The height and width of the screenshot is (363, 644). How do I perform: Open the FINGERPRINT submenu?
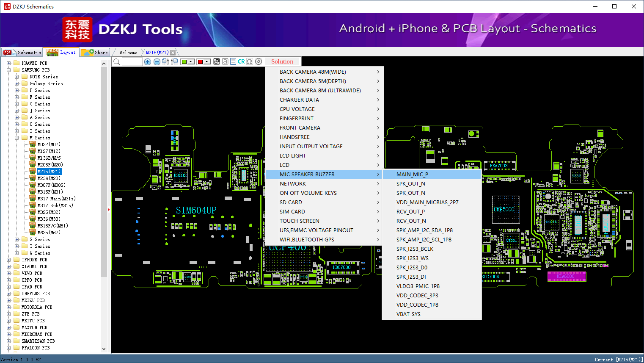coord(325,119)
